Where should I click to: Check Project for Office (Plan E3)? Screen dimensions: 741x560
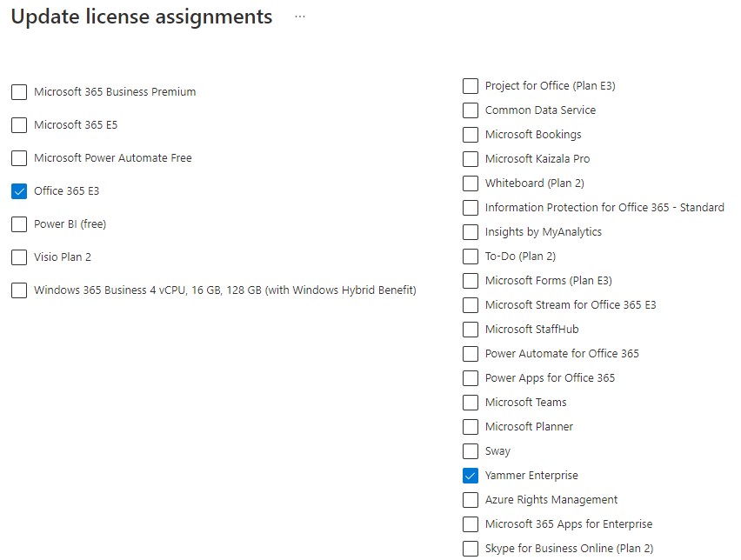pyautogui.click(x=470, y=85)
